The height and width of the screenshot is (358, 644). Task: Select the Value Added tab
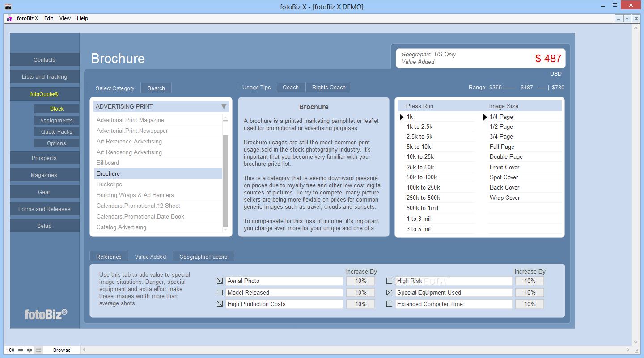click(150, 257)
